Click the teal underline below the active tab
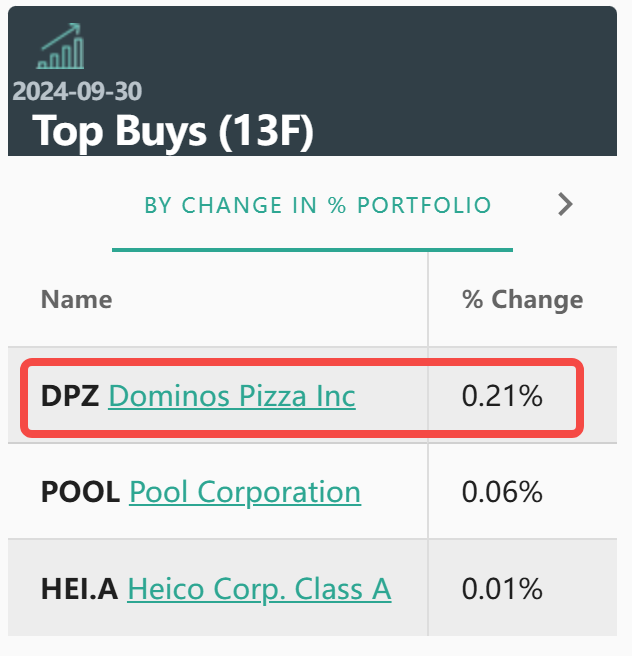Image resolution: width=632 pixels, height=656 pixels. 312,249
